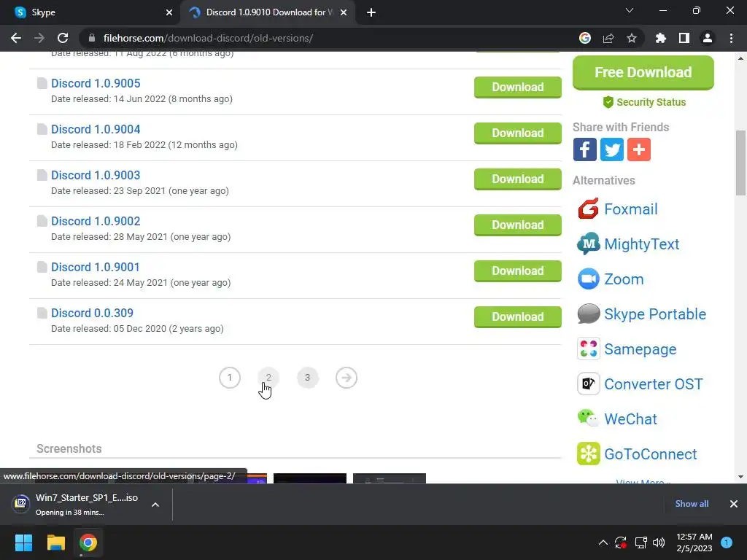Download Discord 1.0.9002
747x560 pixels.
point(518,225)
